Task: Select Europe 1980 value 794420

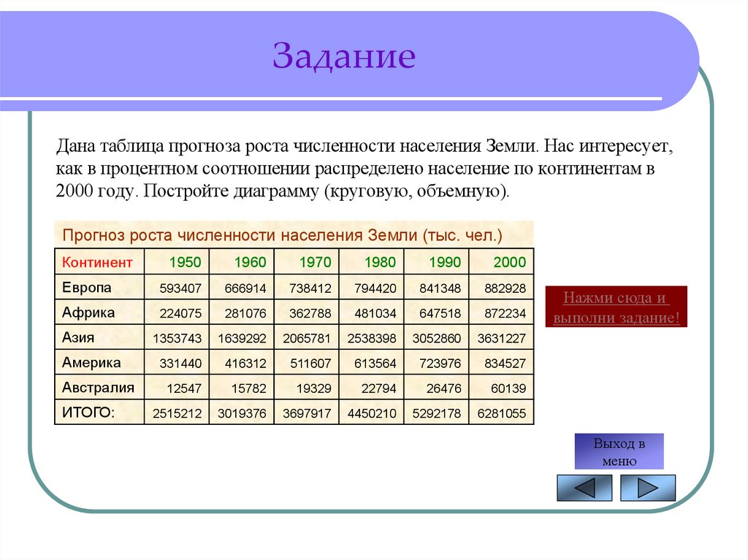Action: 371,288
